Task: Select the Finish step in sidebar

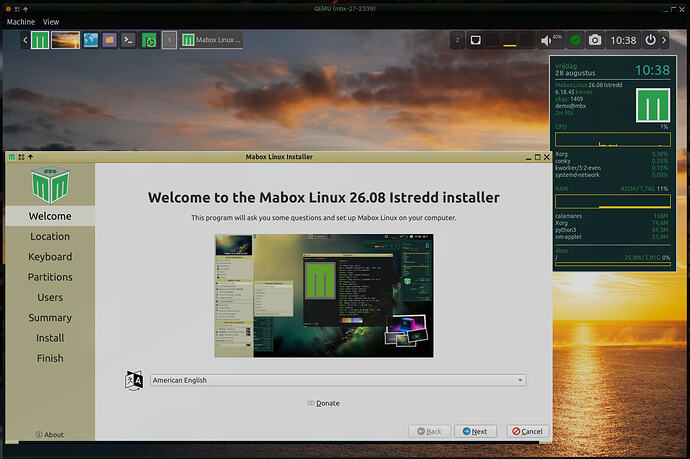Action: click(x=50, y=358)
